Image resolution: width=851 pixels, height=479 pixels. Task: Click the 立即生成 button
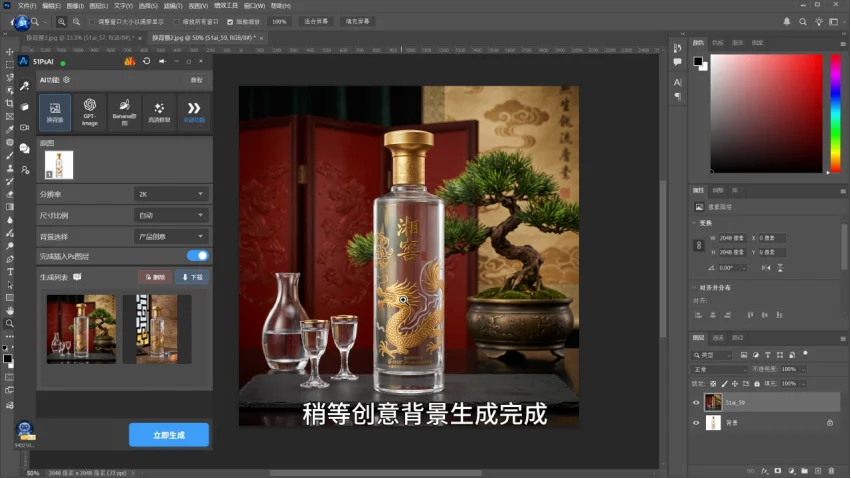click(169, 435)
